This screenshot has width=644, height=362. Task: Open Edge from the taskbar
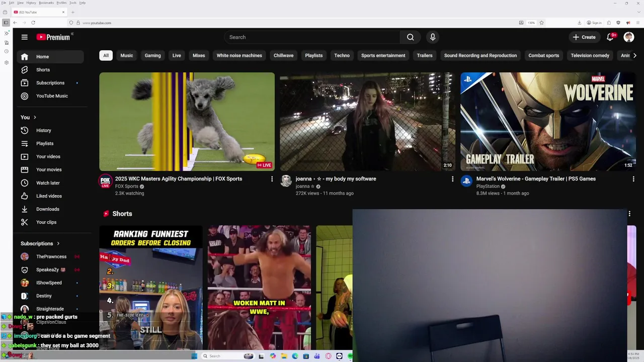(x=295, y=356)
